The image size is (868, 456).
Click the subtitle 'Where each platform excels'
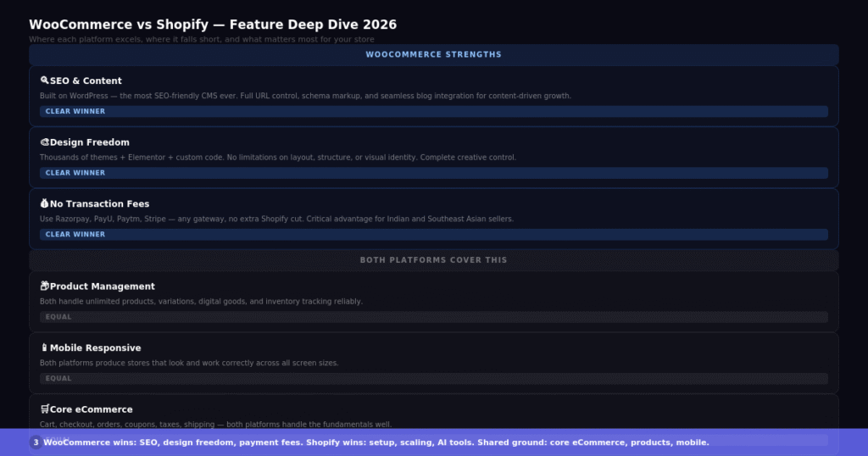click(x=202, y=39)
